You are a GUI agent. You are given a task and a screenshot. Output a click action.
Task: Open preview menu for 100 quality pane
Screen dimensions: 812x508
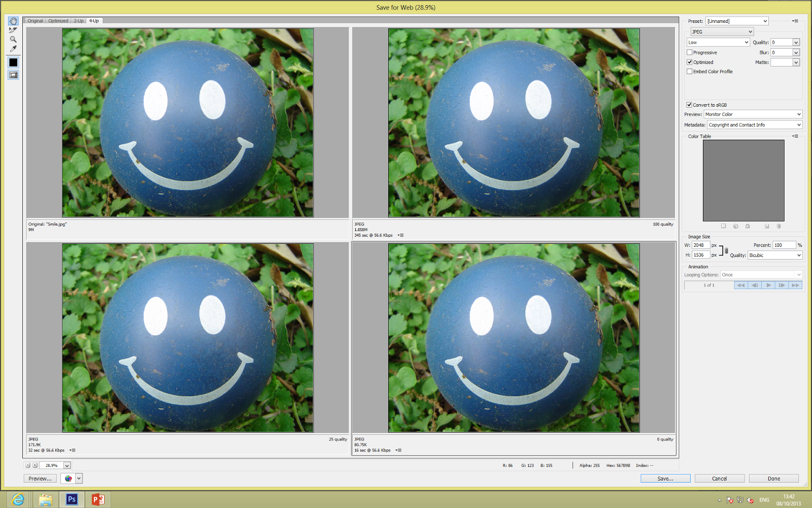(400, 235)
